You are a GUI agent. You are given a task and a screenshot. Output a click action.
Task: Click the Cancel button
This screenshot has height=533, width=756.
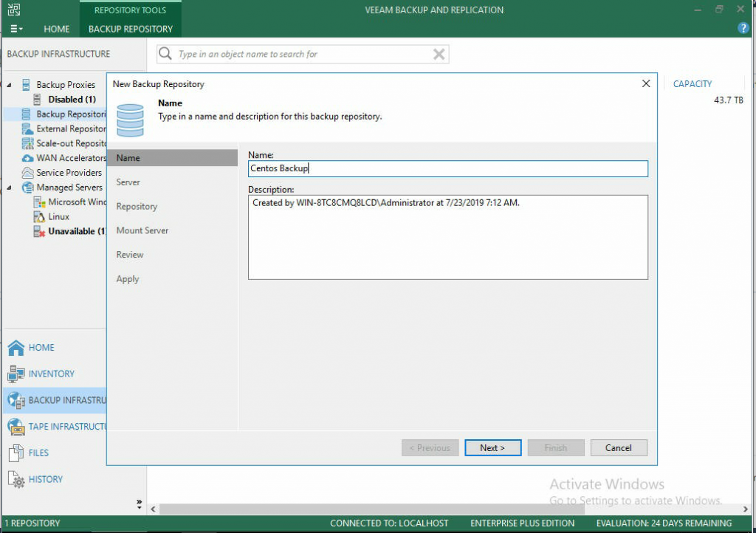coord(619,447)
